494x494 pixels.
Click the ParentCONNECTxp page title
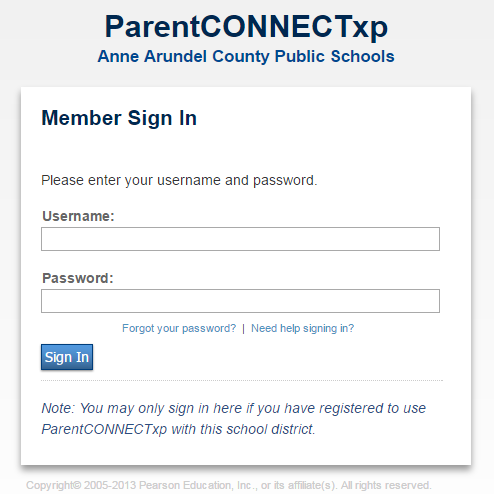(x=246, y=27)
